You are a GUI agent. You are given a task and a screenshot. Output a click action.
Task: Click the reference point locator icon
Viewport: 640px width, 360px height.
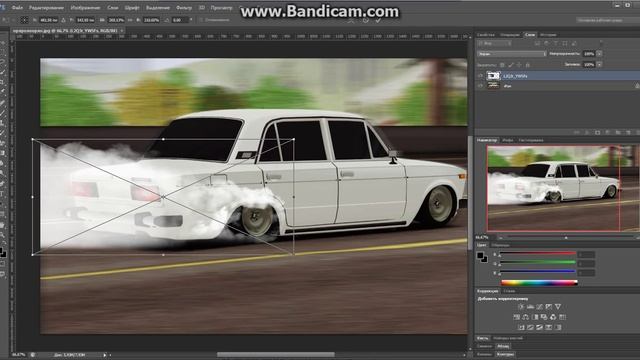(24, 20)
